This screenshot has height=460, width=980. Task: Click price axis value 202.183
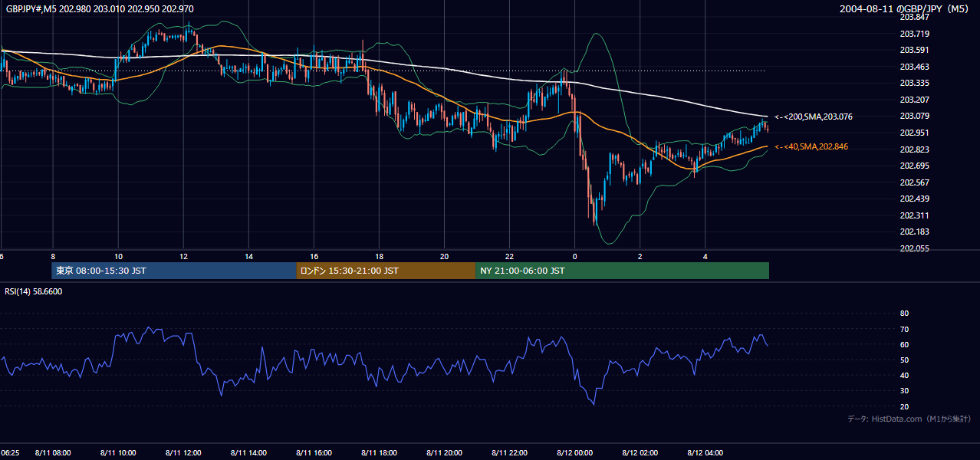914,232
